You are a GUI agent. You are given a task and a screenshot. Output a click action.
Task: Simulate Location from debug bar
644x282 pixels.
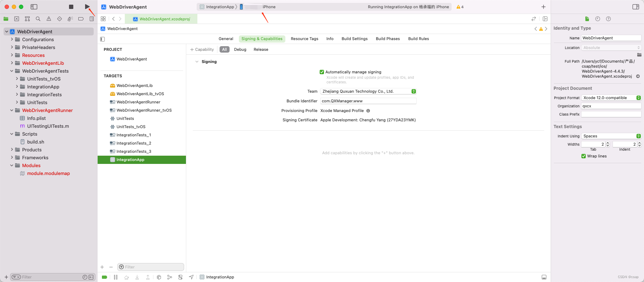191,277
